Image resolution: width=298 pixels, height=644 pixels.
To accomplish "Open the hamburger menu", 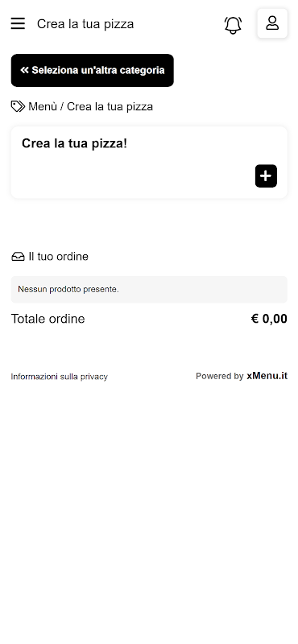I will [x=18, y=23].
